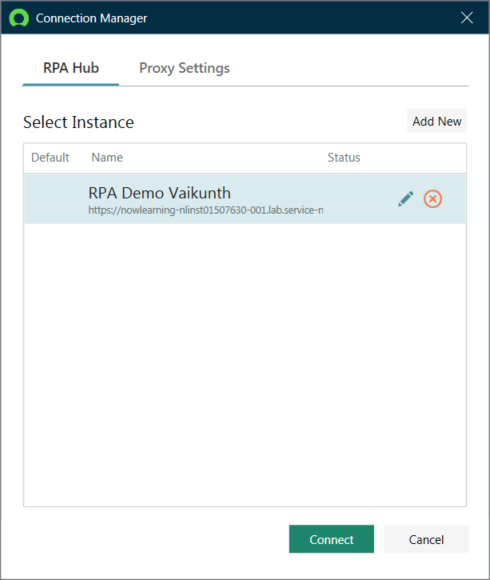Click the Name column header
This screenshot has height=580, width=490.
coord(107,158)
